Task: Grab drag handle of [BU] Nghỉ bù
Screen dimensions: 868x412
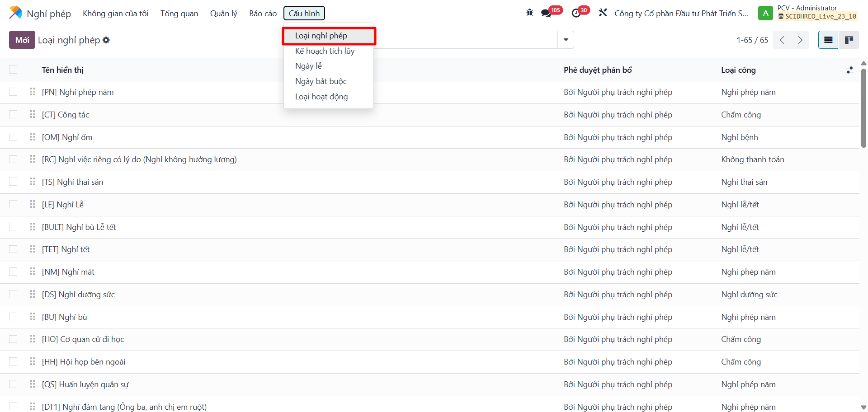Action: [33, 317]
